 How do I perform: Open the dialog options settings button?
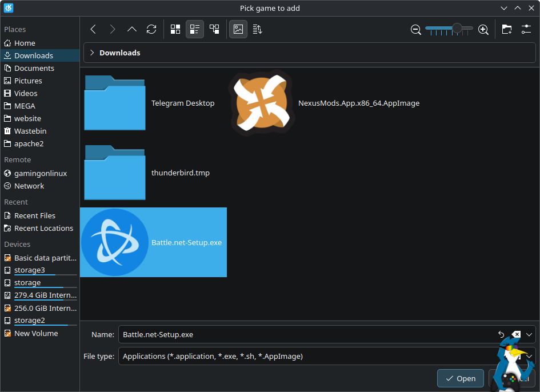[x=526, y=29]
